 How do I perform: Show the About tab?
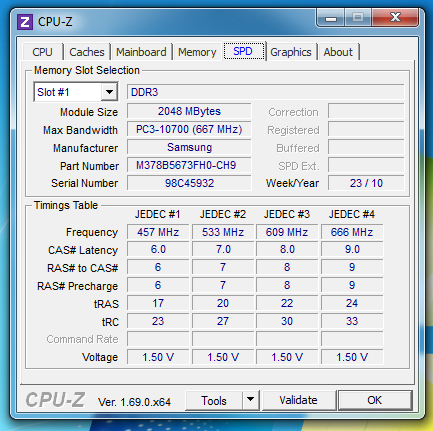click(x=338, y=52)
